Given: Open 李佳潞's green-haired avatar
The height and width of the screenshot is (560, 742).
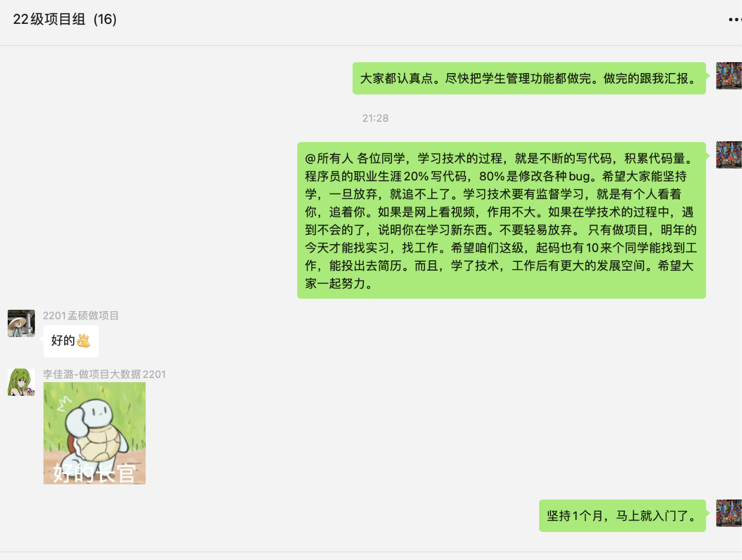Looking at the screenshot, I should click(21, 382).
